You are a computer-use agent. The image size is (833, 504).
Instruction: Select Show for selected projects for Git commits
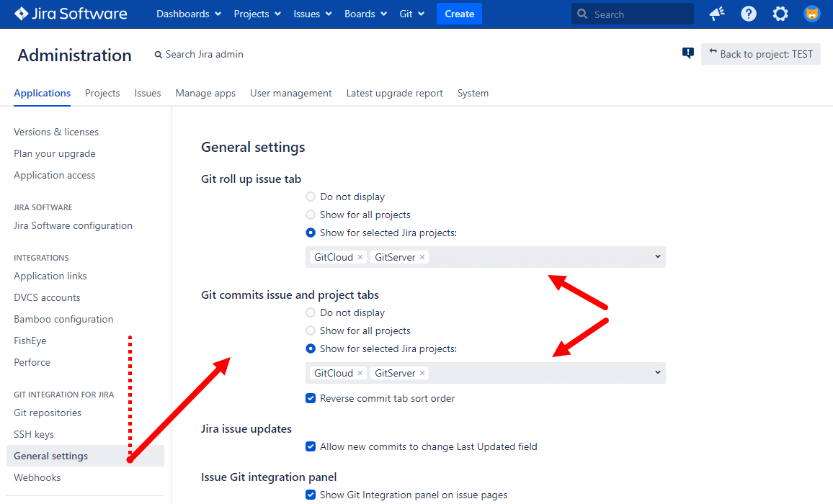[311, 349]
